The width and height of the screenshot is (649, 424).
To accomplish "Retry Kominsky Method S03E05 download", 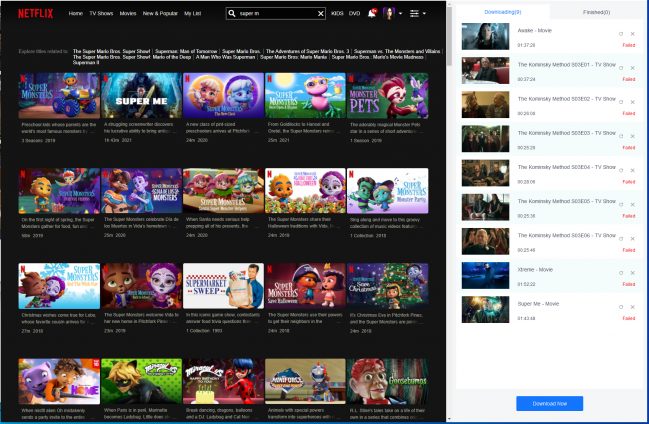I will [621, 205].
